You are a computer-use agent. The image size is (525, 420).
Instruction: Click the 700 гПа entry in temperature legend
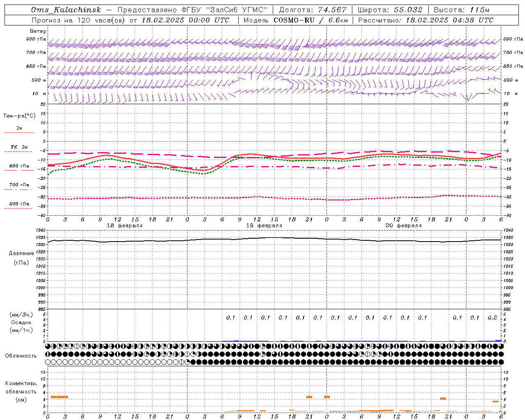[19, 185]
